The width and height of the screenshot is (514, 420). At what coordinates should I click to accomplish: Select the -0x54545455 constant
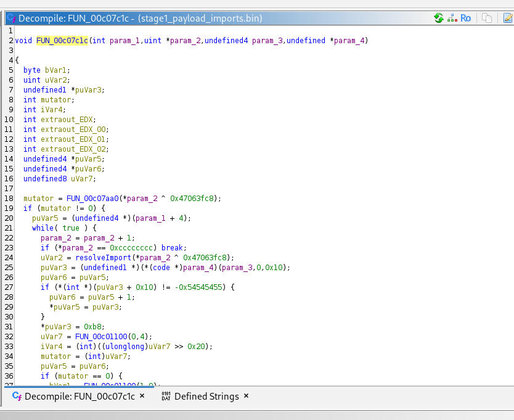point(198,287)
